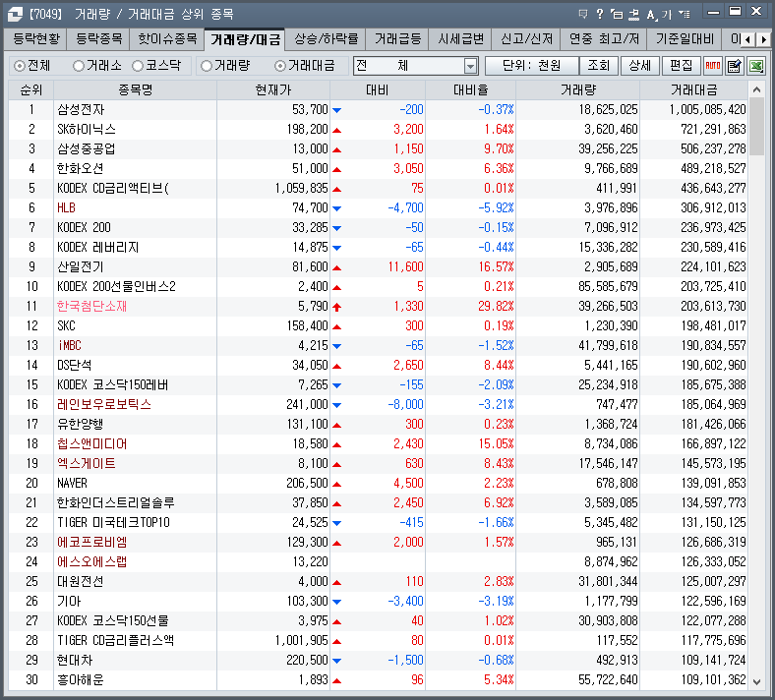Select 기아 stock name
775x700 pixels.
click(x=69, y=602)
